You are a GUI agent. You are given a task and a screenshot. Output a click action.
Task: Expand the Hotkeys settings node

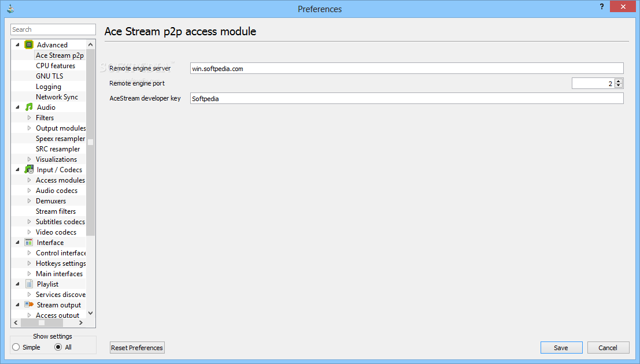pos(29,263)
